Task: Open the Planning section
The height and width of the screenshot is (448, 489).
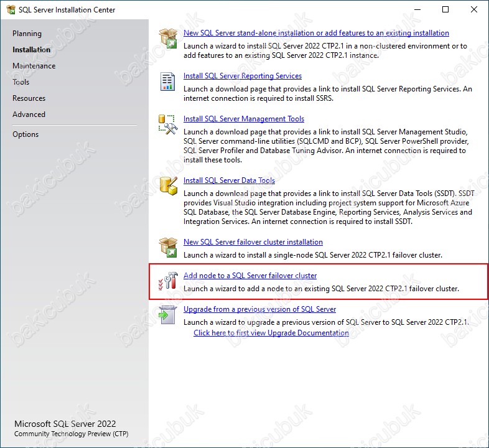Action: [27, 34]
